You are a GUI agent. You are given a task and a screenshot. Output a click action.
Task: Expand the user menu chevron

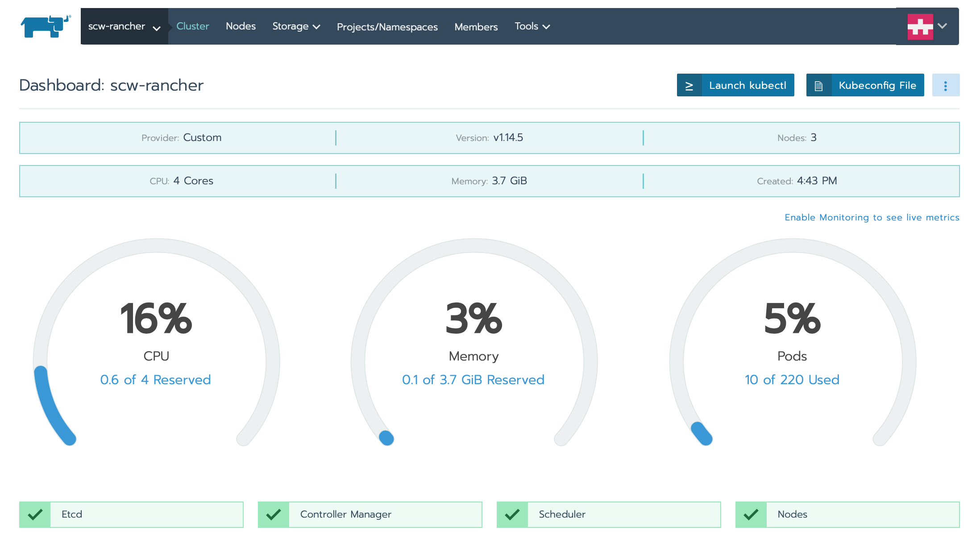[943, 26]
